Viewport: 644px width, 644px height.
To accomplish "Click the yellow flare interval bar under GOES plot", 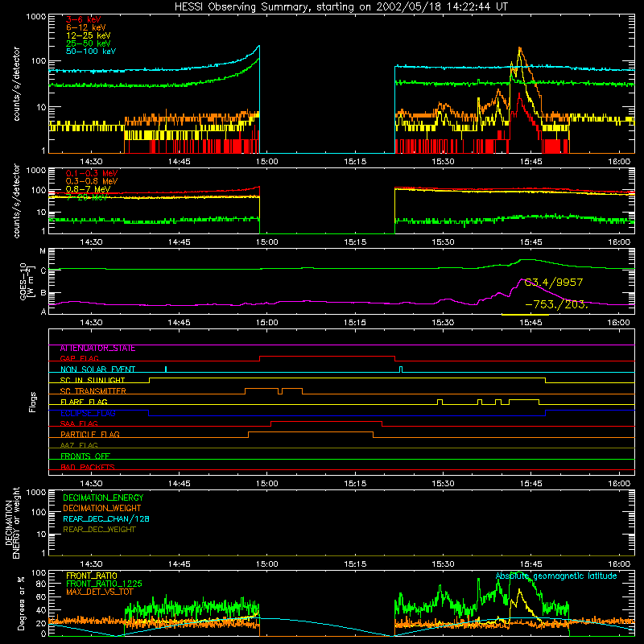I will [526, 315].
